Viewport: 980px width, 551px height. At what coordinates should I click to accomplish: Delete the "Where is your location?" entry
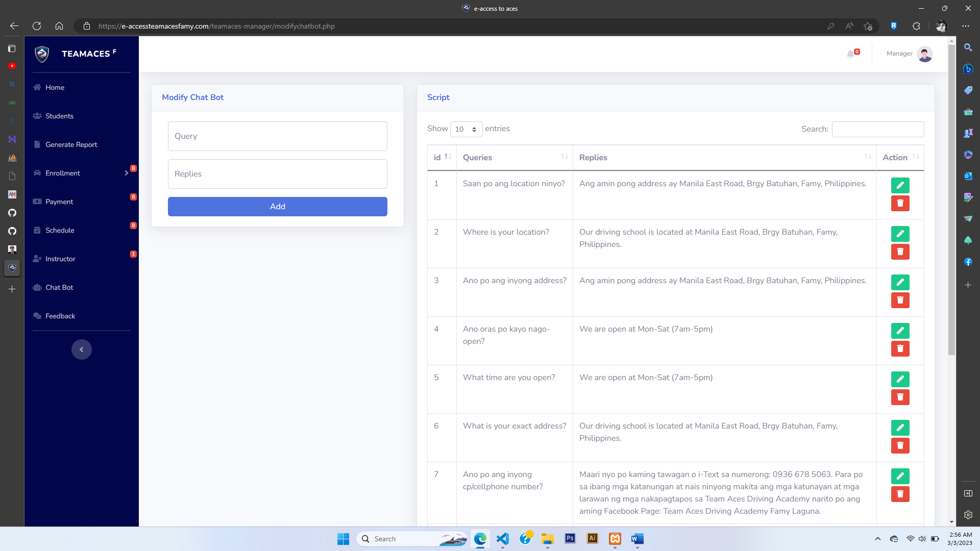(x=900, y=252)
